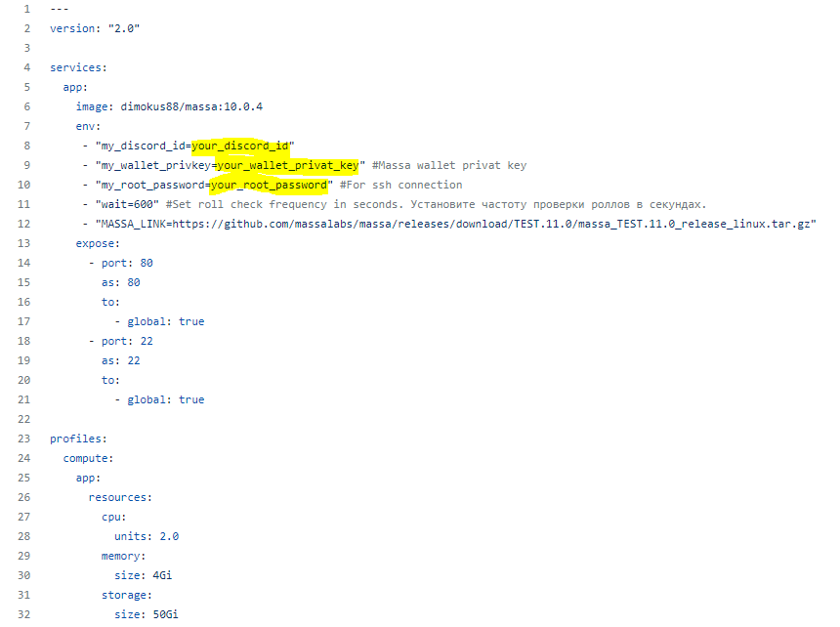This screenshot has width=840, height=627.
Task: Click the profiles: key on line 23
Action: click(78, 439)
